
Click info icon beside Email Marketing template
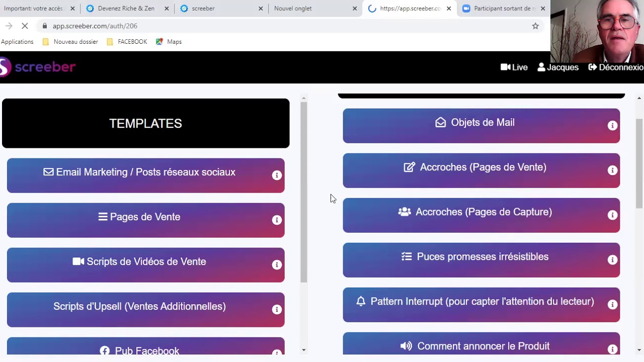277,175
